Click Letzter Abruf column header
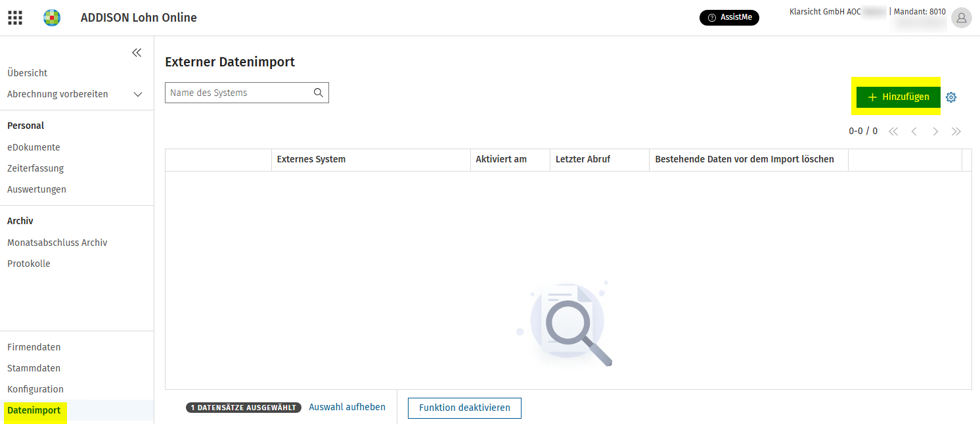Screen dimensions: 980x424 tap(600, 160)
